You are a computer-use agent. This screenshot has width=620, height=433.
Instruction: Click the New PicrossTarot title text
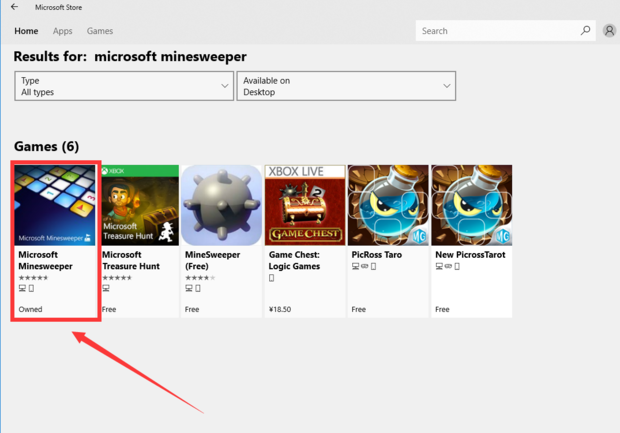[x=470, y=255]
